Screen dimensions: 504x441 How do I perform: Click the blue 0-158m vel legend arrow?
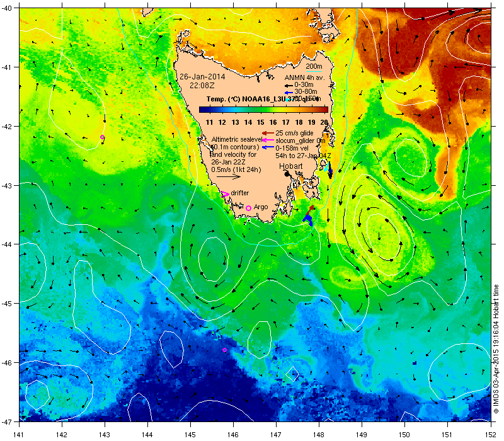(268, 147)
